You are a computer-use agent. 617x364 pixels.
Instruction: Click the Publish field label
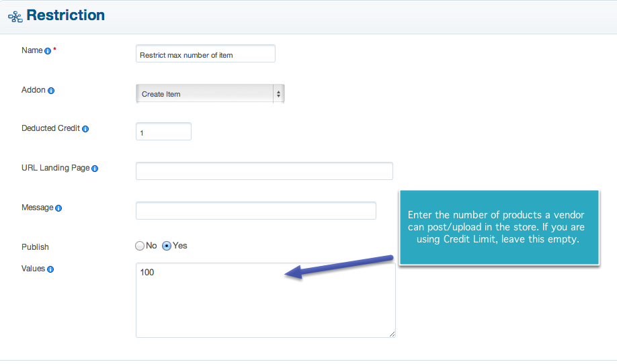[35, 247]
